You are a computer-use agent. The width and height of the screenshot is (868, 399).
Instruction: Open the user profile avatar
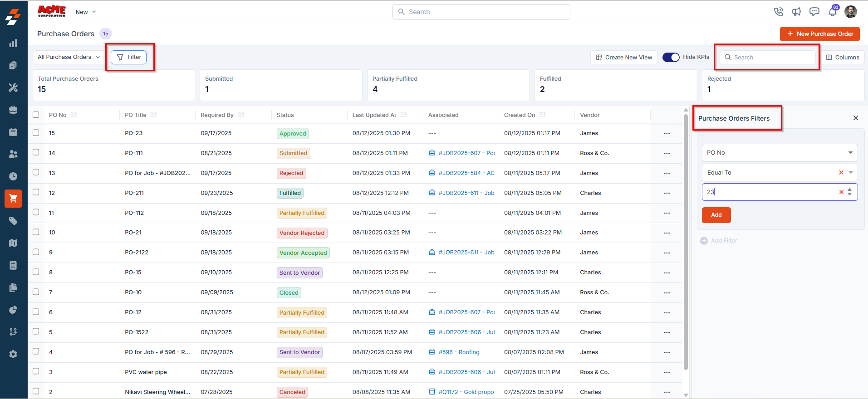(x=851, y=12)
